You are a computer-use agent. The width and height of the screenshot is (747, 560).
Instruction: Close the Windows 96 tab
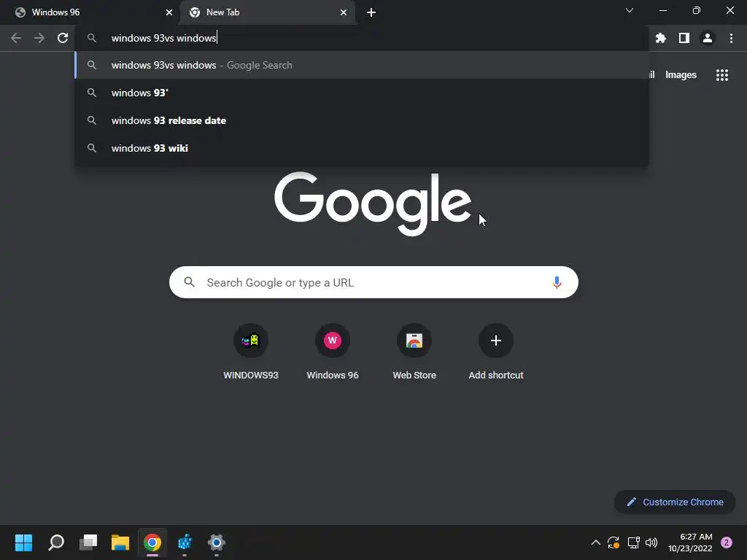(x=169, y=12)
